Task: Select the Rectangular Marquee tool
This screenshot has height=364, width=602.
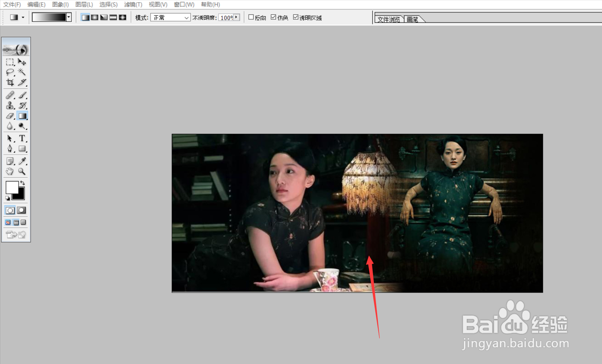Action: pos(10,62)
